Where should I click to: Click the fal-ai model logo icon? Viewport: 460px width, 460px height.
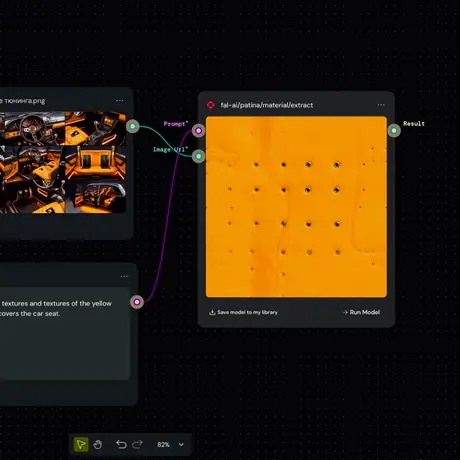[x=211, y=105]
